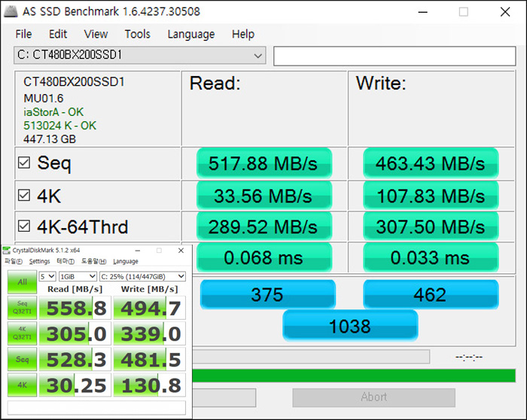Click the 447.13 GB capacity text
This screenshot has height=420, width=527.
(x=50, y=138)
